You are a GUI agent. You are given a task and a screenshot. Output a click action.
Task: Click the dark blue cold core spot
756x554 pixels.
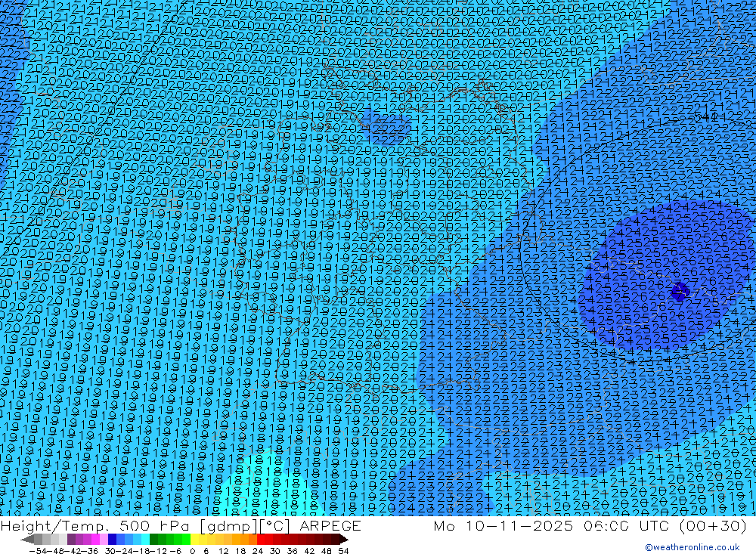680,292
